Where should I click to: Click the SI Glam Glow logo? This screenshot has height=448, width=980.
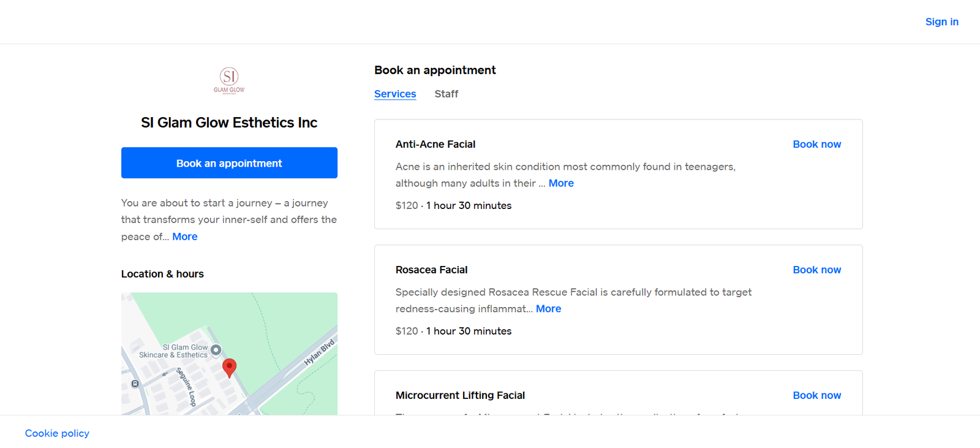(229, 80)
